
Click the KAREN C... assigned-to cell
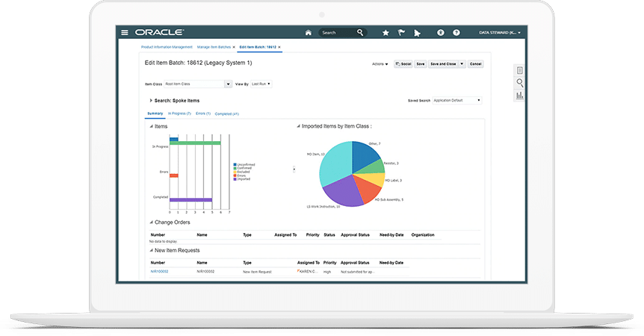309,272
